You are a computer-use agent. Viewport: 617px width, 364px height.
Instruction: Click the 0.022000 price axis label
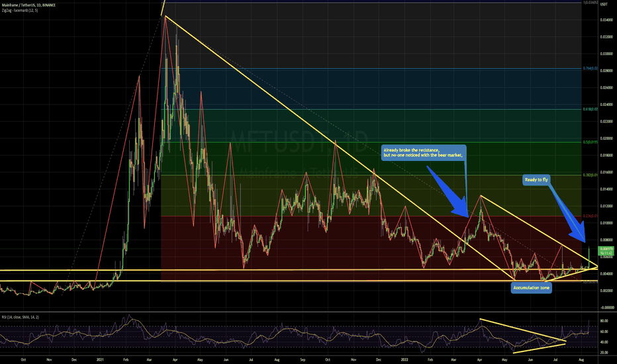click(x=606, y=122)
